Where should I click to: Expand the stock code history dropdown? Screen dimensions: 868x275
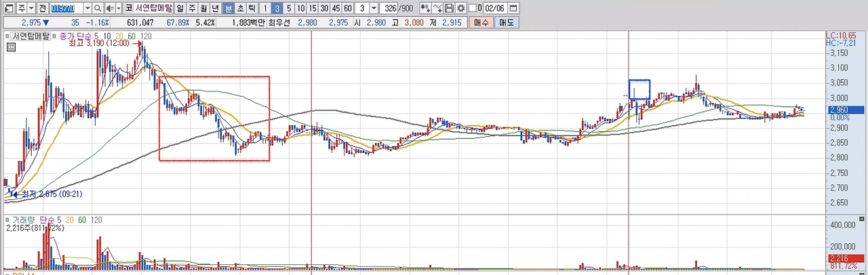tap(87, 8)
